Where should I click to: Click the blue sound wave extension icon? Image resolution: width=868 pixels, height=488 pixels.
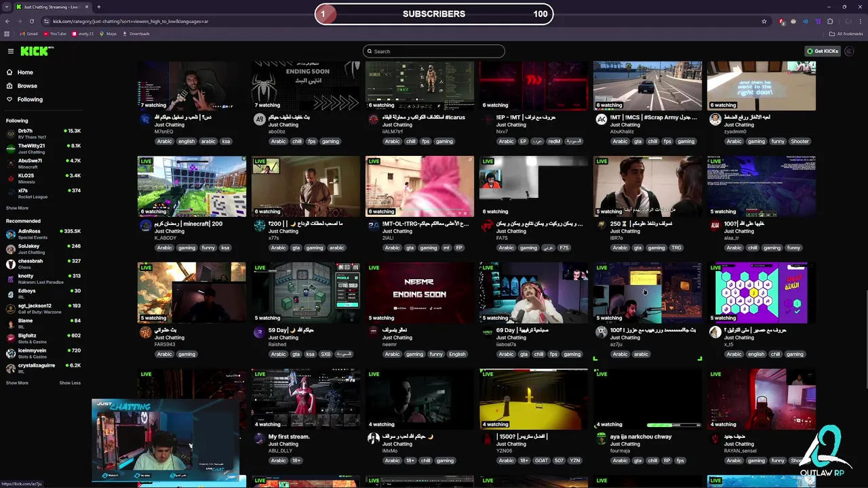[x=806, y=21]
